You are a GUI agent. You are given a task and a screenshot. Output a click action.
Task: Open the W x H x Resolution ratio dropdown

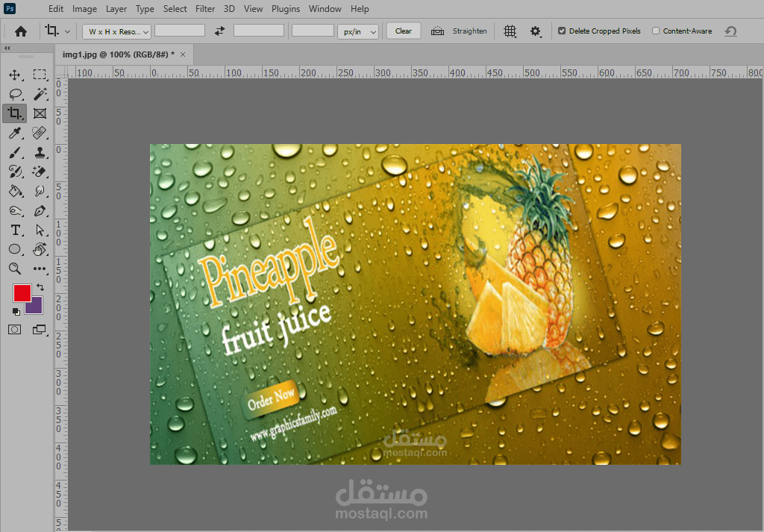[x=116, y=31]
